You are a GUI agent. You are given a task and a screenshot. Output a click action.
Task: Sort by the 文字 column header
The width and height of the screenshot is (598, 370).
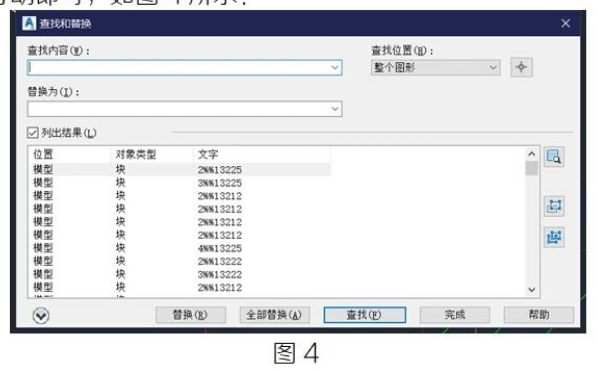click(262, 154)
